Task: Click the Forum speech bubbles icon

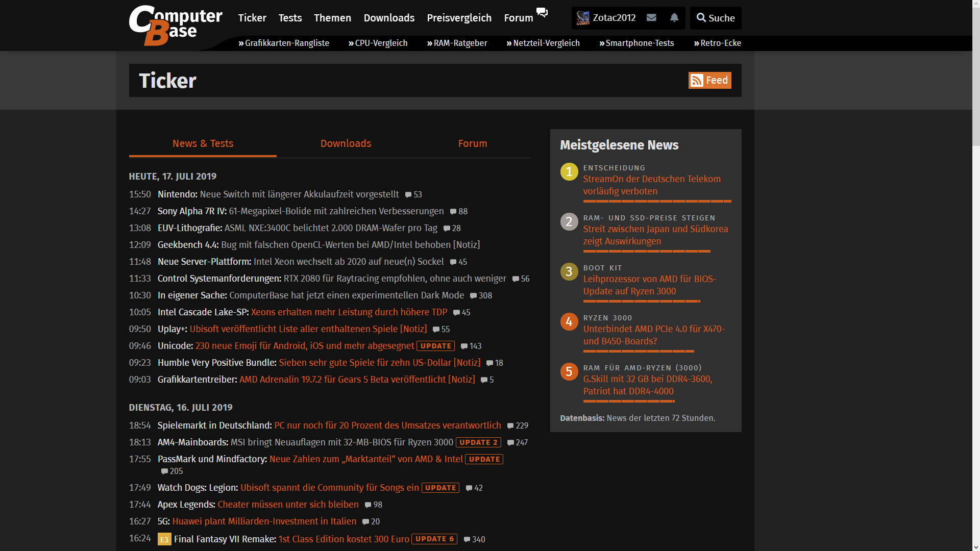Action: [x=542, y=13]
